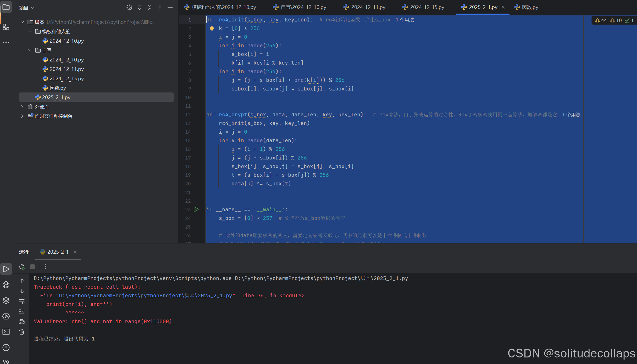Toggle soft-wrap in run console

(x=22, y=301)
